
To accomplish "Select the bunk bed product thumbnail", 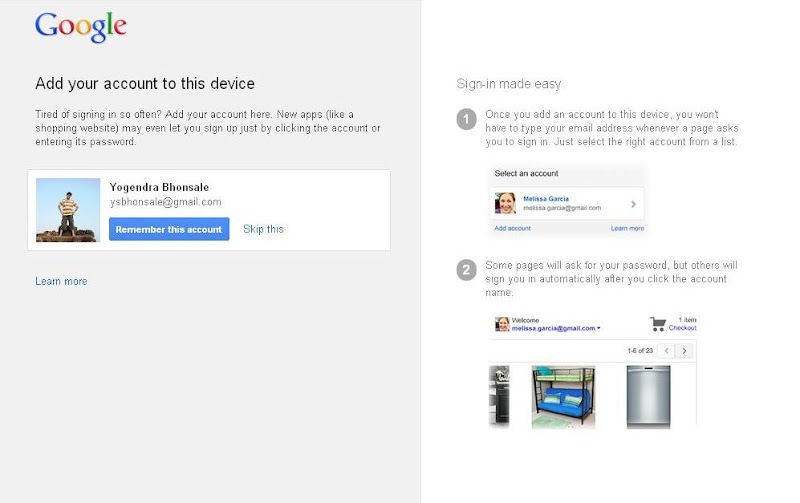I will [563, 396].
